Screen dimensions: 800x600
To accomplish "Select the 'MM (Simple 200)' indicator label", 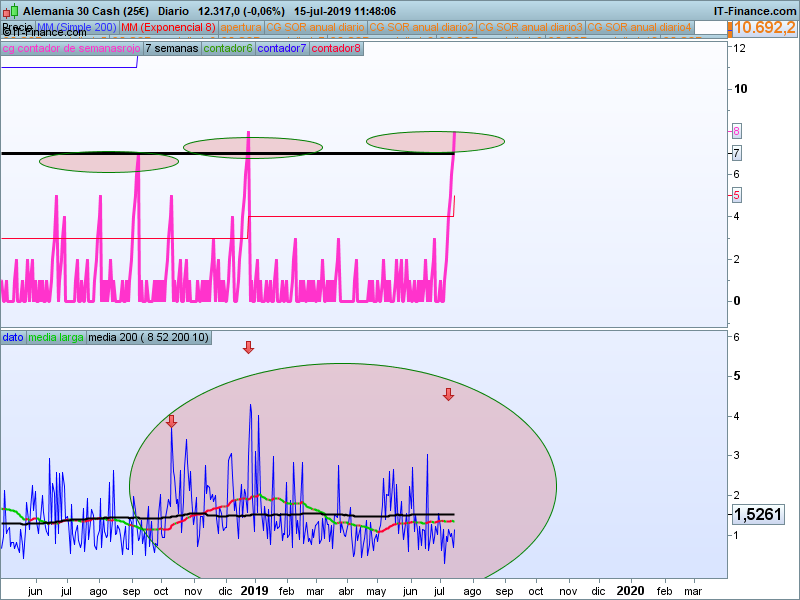I will (77, 27).
